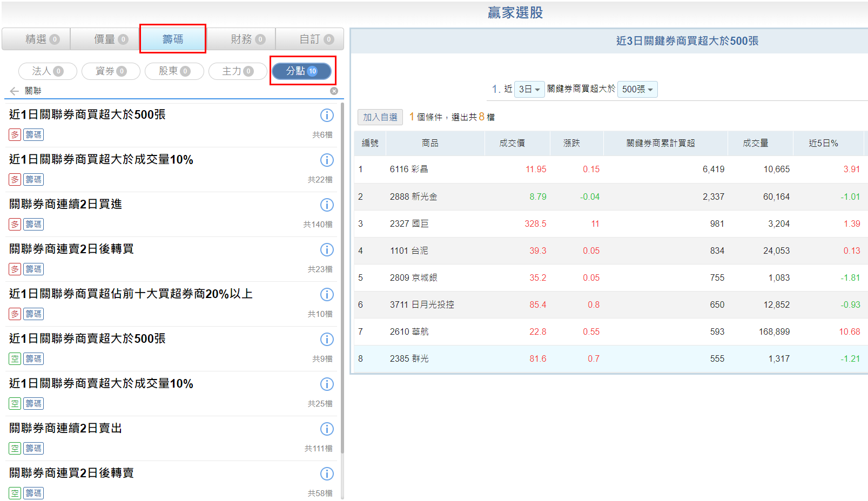Select strategy 近1日關聯券商買超大於成交量10%
868x501 pixels.
pyautogui.click(x=101, y=160)
